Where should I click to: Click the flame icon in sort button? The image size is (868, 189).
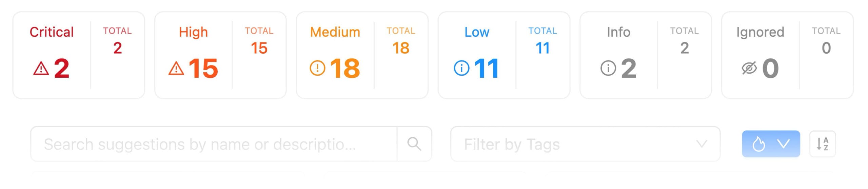[758, 144]
